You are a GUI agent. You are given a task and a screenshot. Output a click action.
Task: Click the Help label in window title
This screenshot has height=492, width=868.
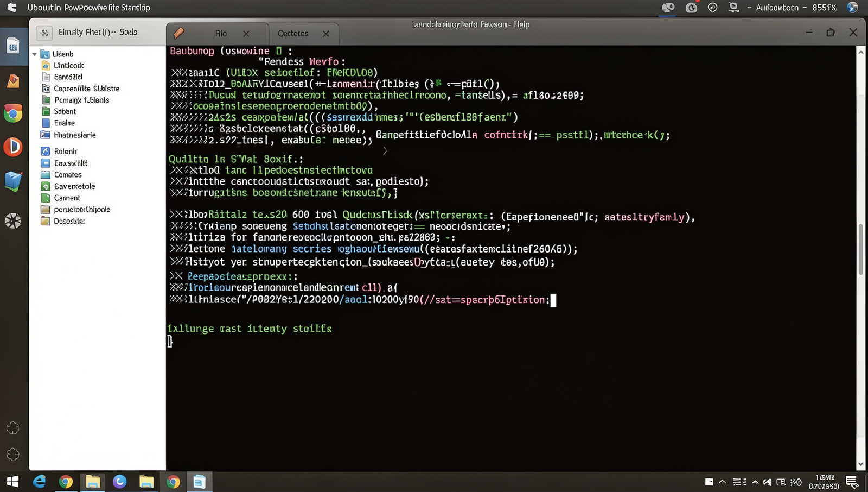[x=522, y=24]
